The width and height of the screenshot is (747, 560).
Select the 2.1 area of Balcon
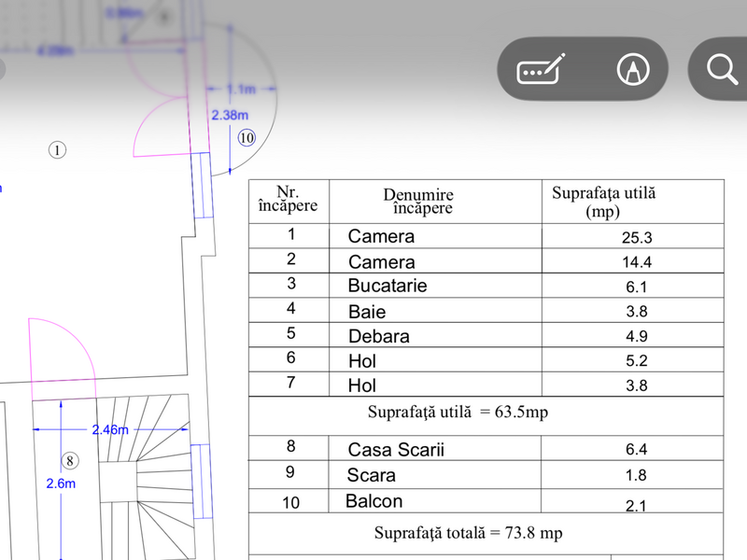tap(636, 506)
